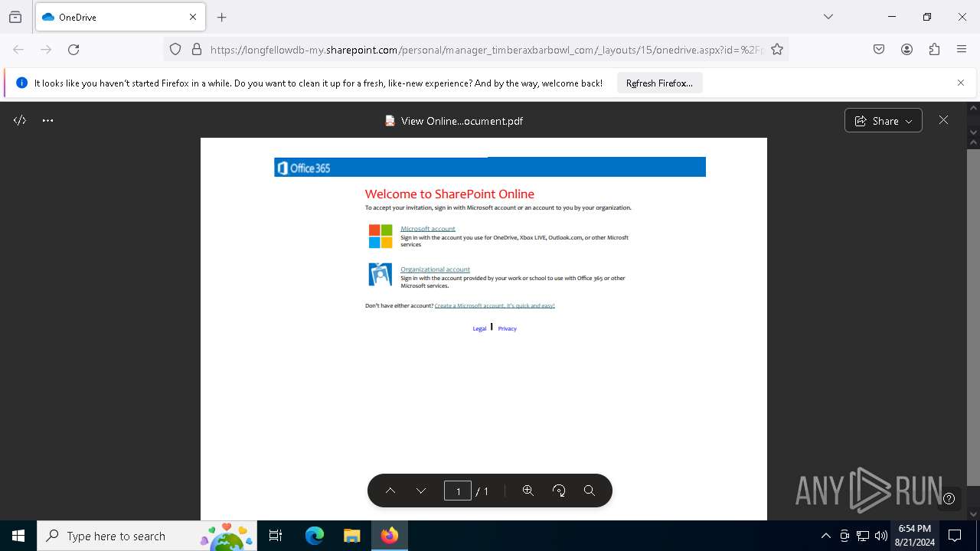
Task: Go forward one page
Action: 46,50
